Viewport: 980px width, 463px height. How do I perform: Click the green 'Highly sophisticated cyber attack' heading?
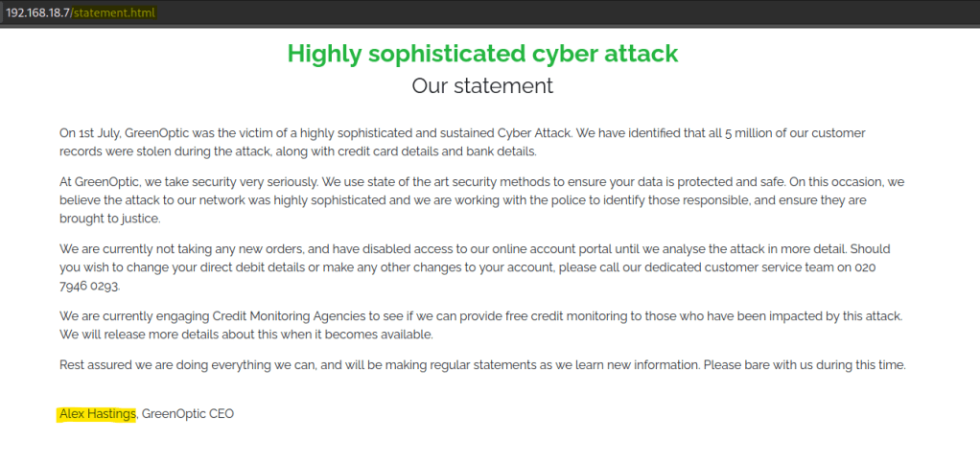coord(482,54)
